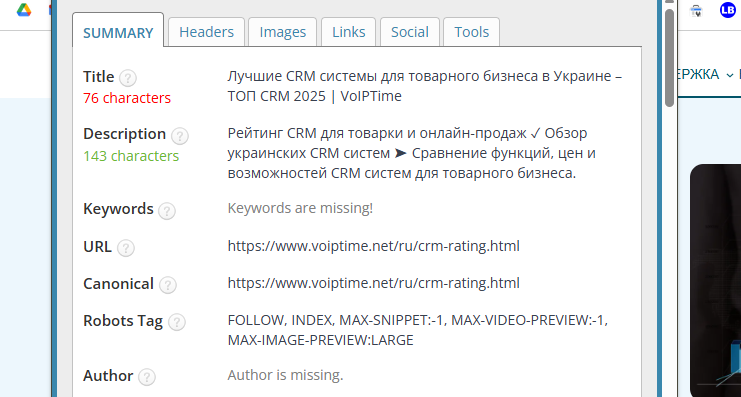
Task: Click help icon next to Canonical
Action: pos(168,285)
